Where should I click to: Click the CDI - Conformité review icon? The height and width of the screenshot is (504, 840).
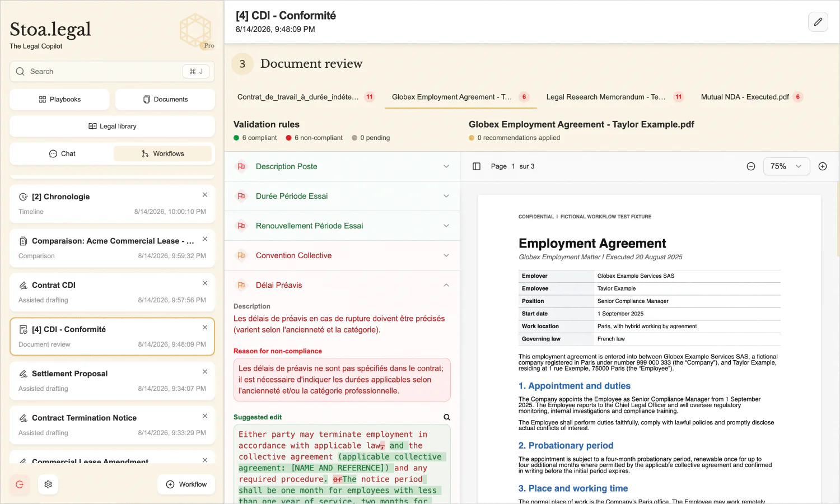23,329
